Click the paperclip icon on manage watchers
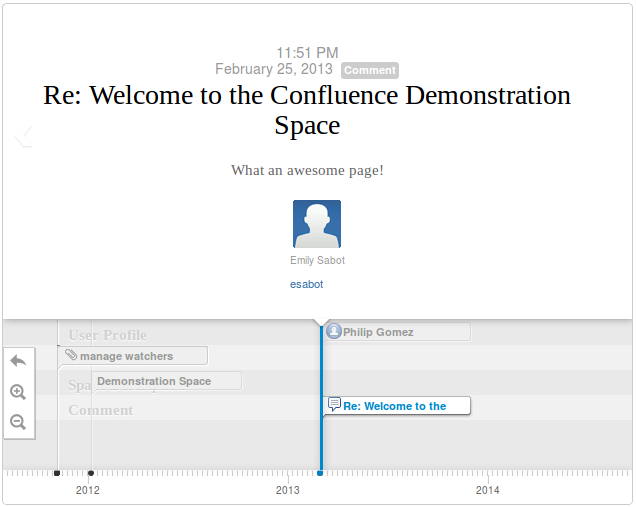Image resolution: width=636 pixels, height=507 pixels. 71,355
